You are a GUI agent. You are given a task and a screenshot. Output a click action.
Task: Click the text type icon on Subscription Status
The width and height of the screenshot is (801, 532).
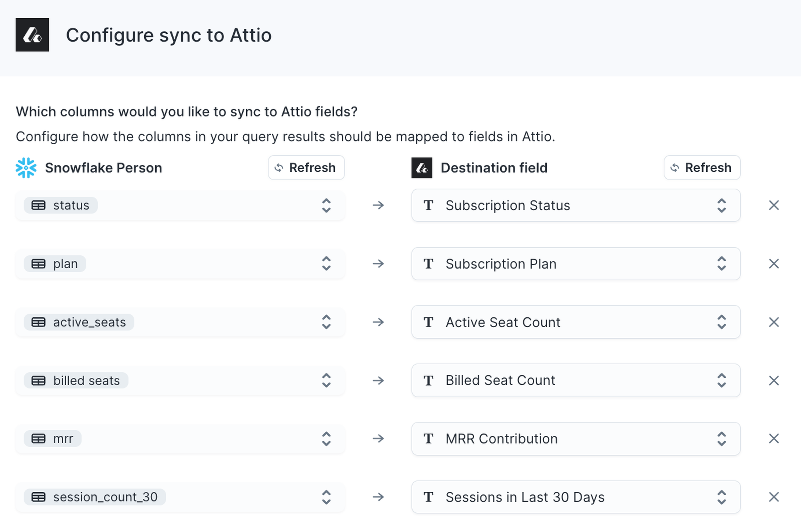coord(428,205)
